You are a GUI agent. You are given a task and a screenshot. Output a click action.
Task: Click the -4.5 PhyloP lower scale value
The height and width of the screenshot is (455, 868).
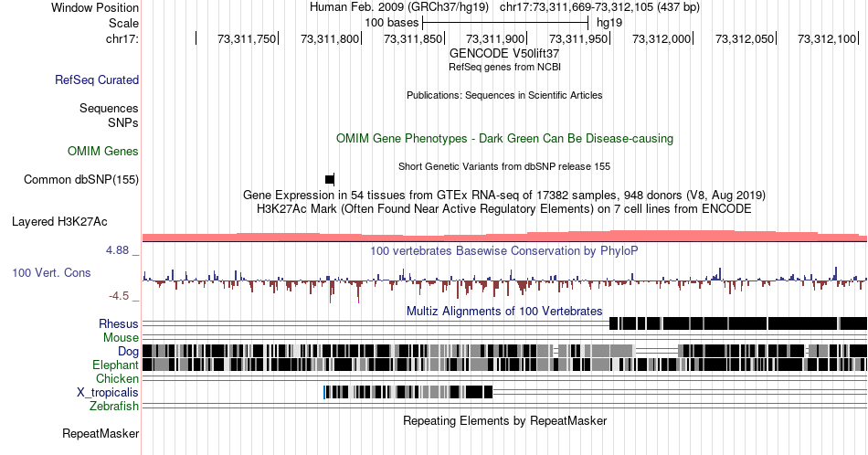[x=119, y=296]
